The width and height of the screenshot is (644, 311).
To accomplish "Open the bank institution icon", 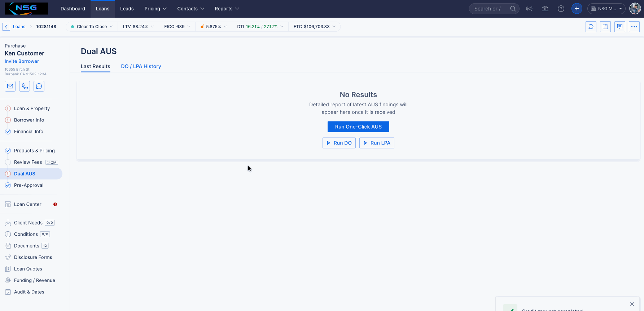I will pos(545,9).
